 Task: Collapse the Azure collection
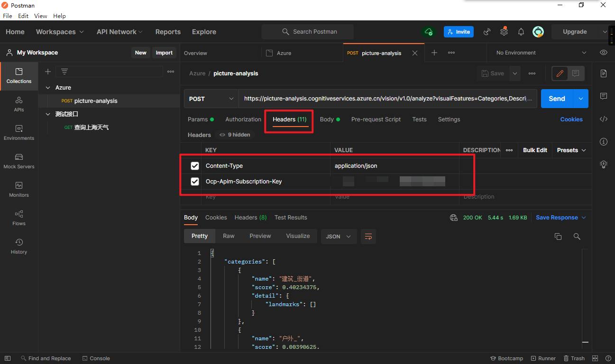point(48,88)
